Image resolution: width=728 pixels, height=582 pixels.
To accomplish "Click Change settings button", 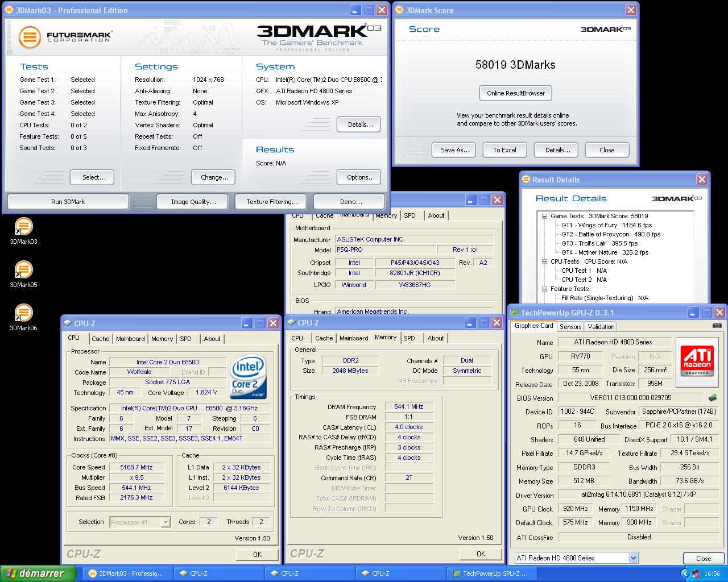I will click(213, 177).
